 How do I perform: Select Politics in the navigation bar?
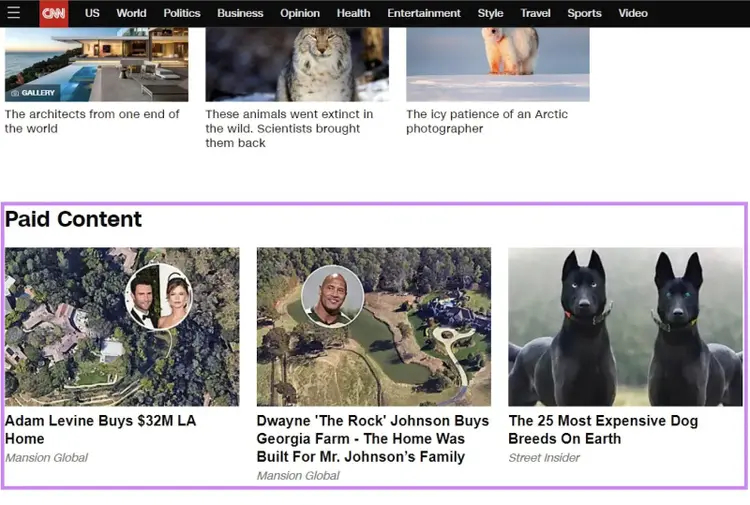(182, 13)
